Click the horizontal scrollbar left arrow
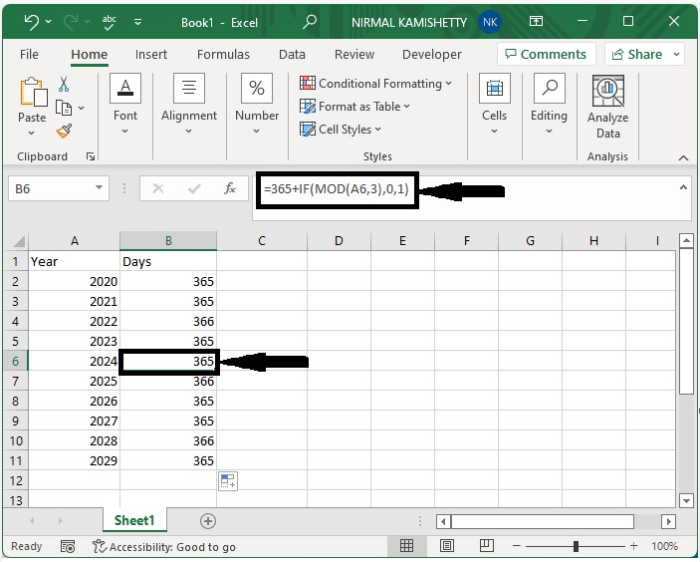Viewport: 700px width, 562px height. [x=443, y=521]
